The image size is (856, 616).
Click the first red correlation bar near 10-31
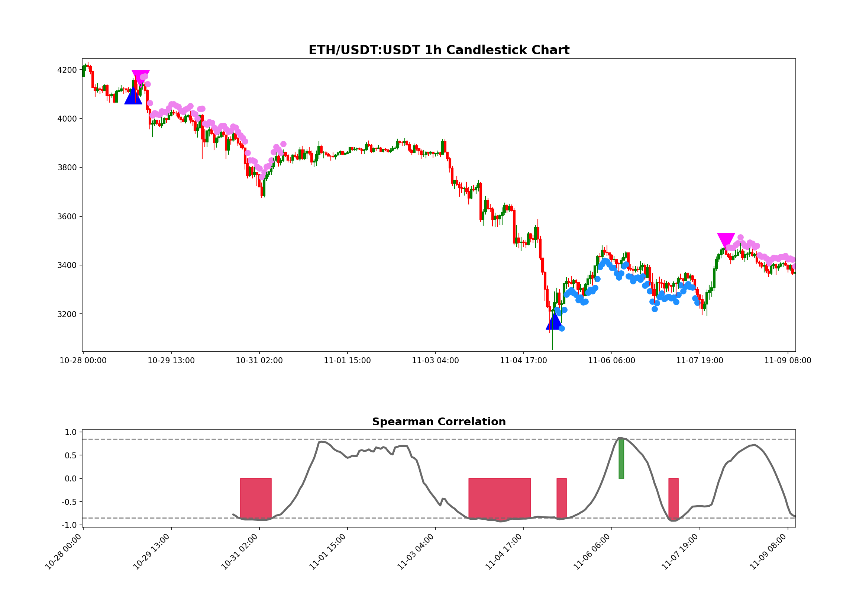255,498
